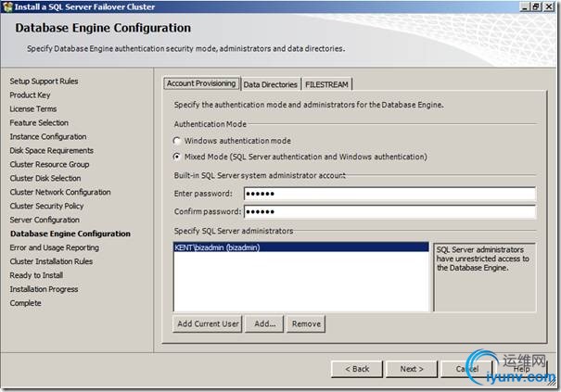
Task: Select KENT\bizadmin administrator entry
Action: (x=300, y=247)
